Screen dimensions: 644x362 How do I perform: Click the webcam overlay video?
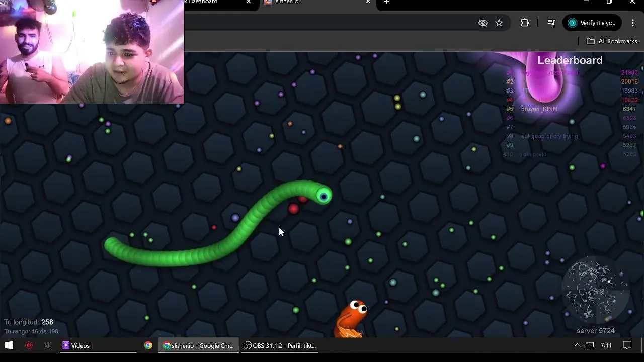(92, 52)
